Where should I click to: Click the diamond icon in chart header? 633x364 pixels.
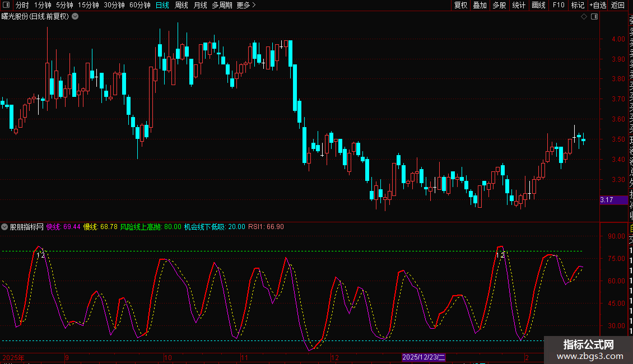coord(584,17)
